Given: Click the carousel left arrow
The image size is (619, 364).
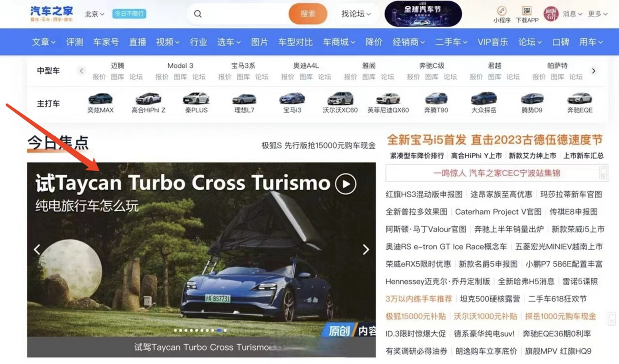Looking at the screenshot, I should 37,250.
